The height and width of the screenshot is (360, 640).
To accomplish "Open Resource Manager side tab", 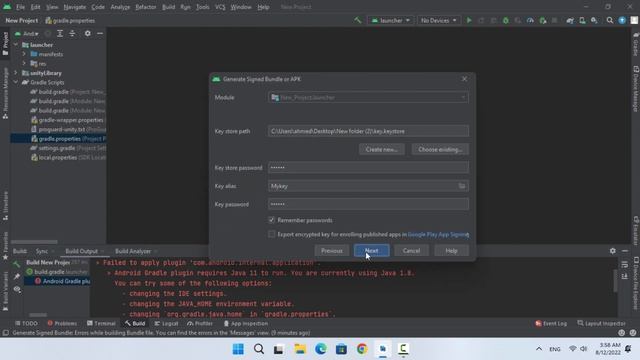I will pos(5,93).
